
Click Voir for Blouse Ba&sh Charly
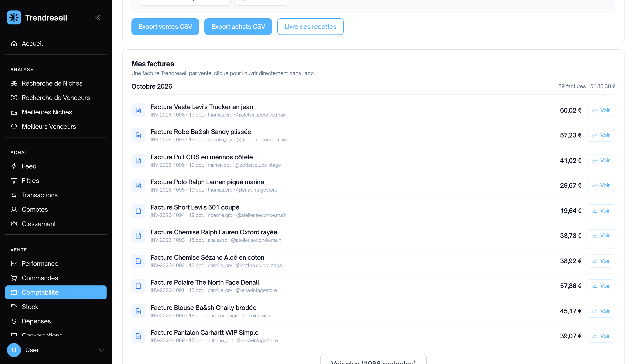601,311
